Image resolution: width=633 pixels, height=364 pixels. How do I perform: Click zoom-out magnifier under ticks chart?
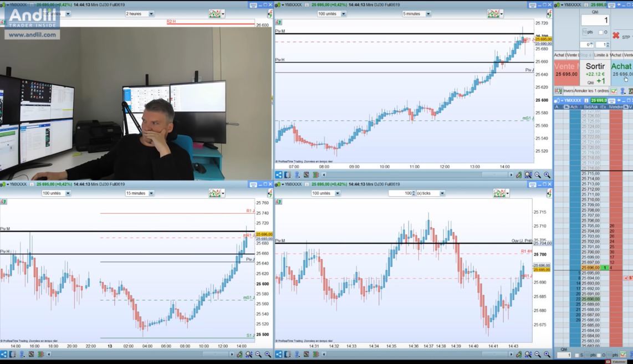pyautogui.click(x=538, y=355)
